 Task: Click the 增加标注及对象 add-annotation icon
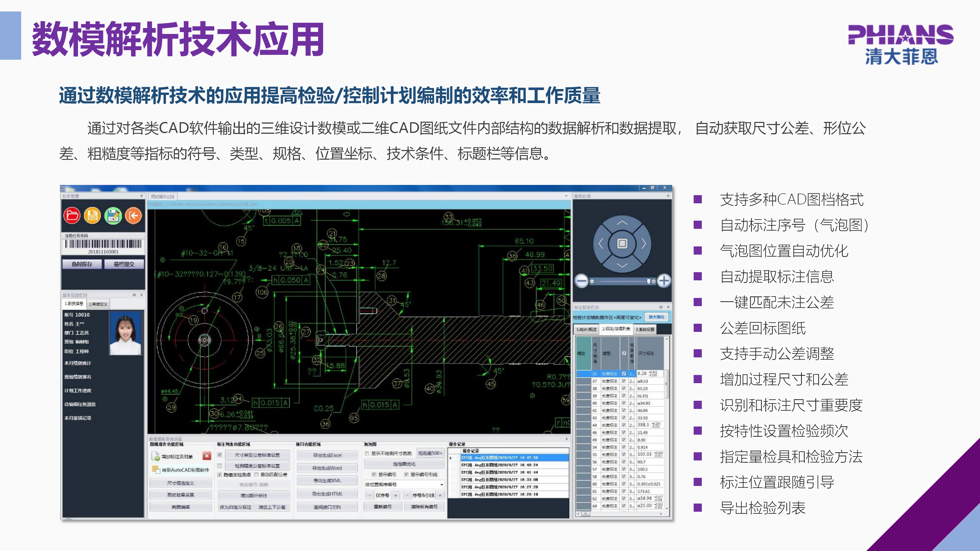pos(156,456)
